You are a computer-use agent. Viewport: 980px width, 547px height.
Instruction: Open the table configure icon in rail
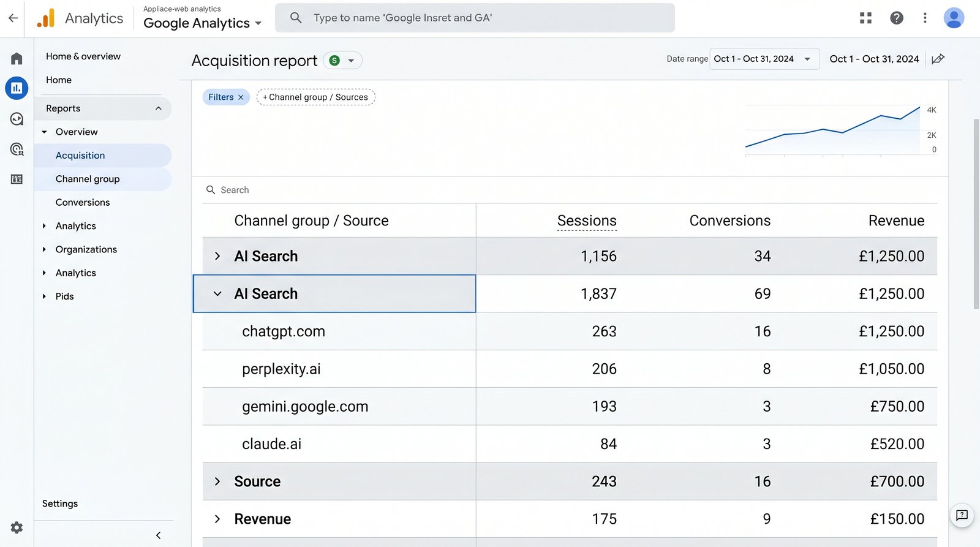click(x=17, y=179)
